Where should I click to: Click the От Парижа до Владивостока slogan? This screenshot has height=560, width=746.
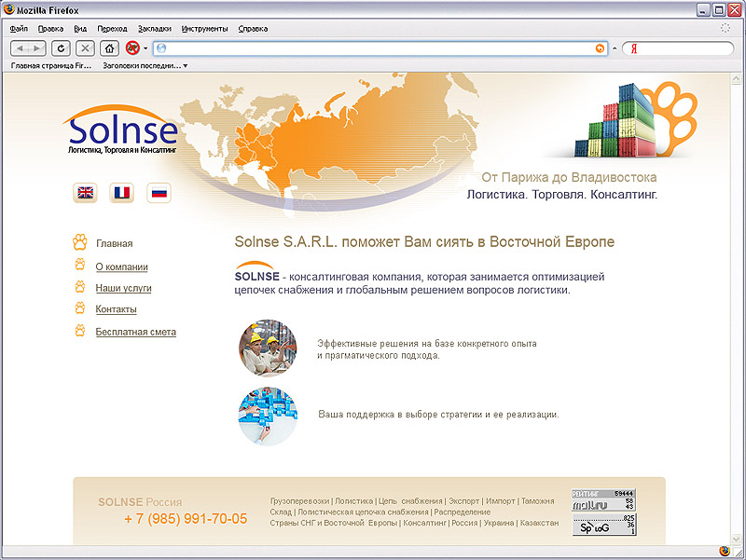click(x=569, y=177)
